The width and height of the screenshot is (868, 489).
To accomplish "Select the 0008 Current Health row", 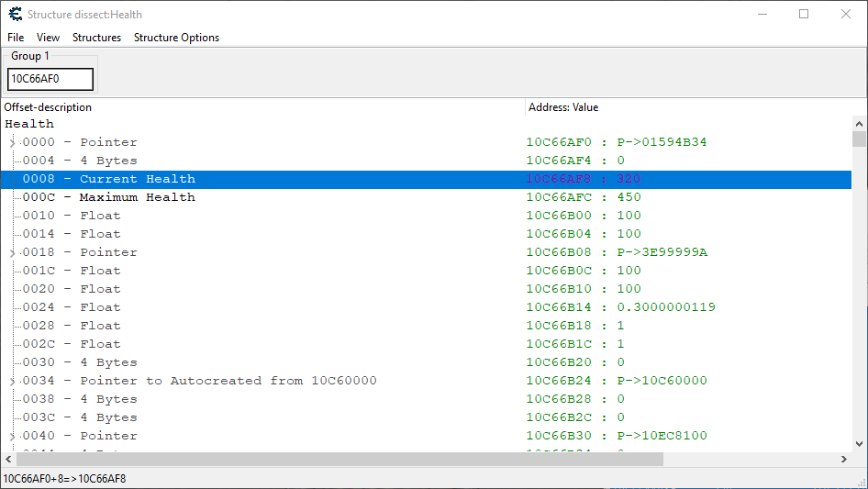I will pyautogui.click(x=137, y=179).
